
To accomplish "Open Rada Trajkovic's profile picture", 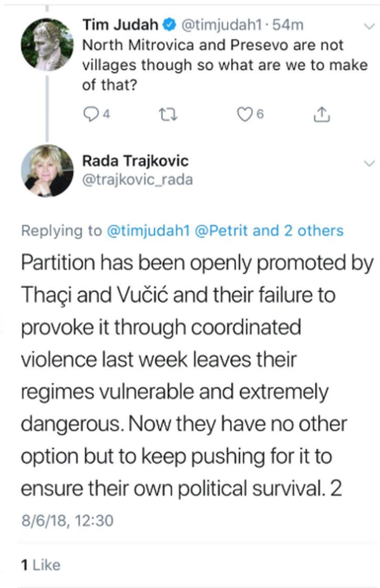I will [47, 170].
